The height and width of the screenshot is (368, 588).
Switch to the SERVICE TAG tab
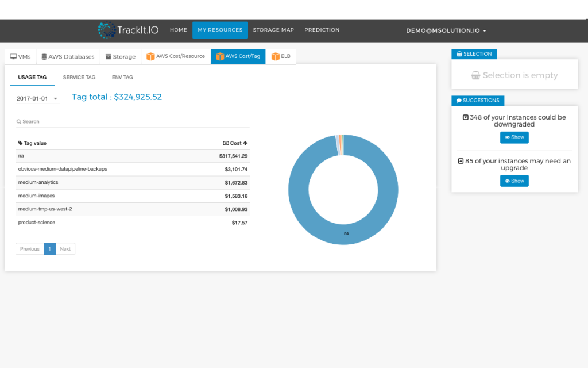pos(79,77)
